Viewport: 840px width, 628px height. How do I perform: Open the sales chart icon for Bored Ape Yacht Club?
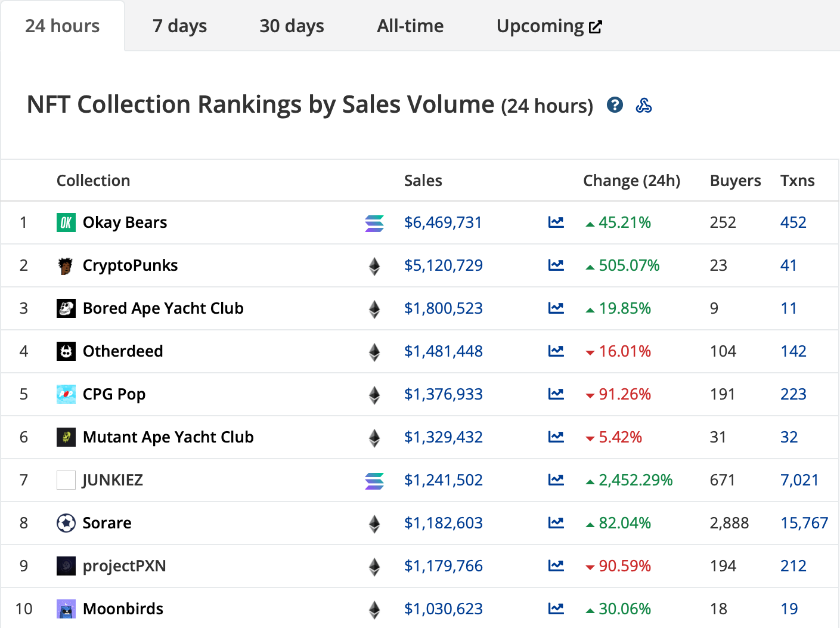(556, 308)
